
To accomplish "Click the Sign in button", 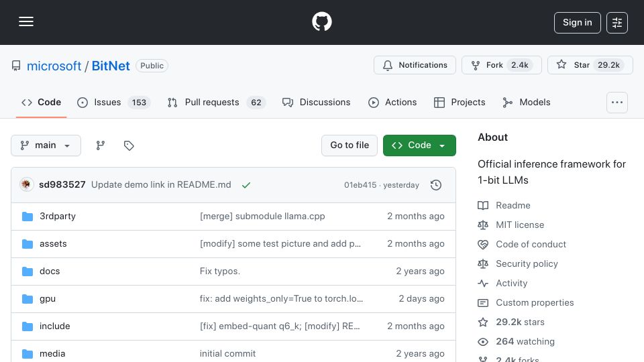I will 577,23.
